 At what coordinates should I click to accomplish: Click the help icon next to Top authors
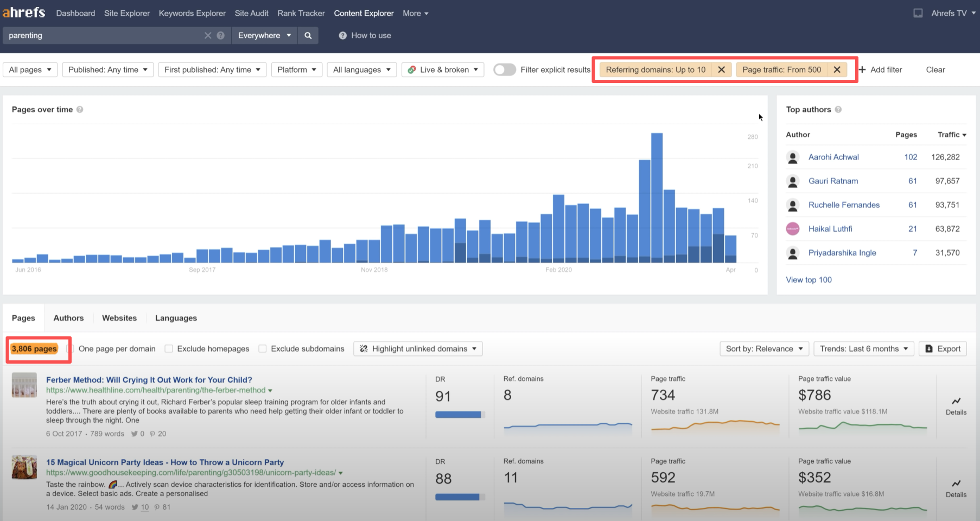pos(838,109)
